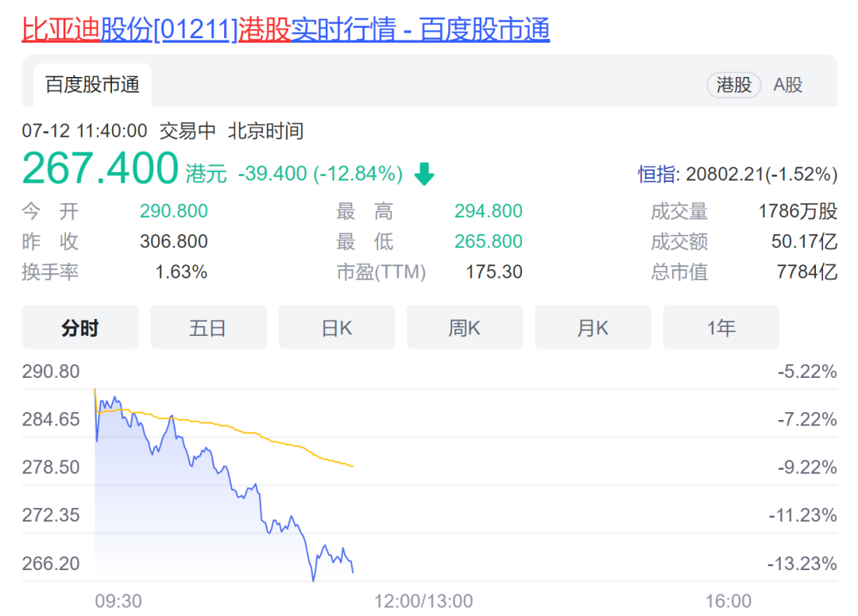This screenshot has height=616, width=858.
Task: Display the 1年 one-year chart
Action: 721,327
